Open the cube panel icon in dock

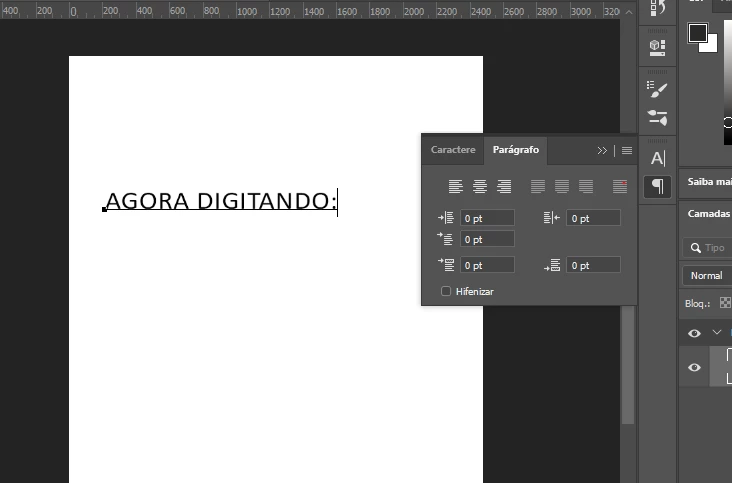657,47
